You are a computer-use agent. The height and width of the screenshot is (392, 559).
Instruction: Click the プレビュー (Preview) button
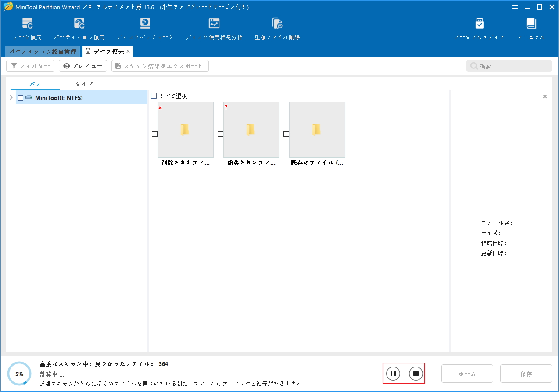click(x=82, y=66)
